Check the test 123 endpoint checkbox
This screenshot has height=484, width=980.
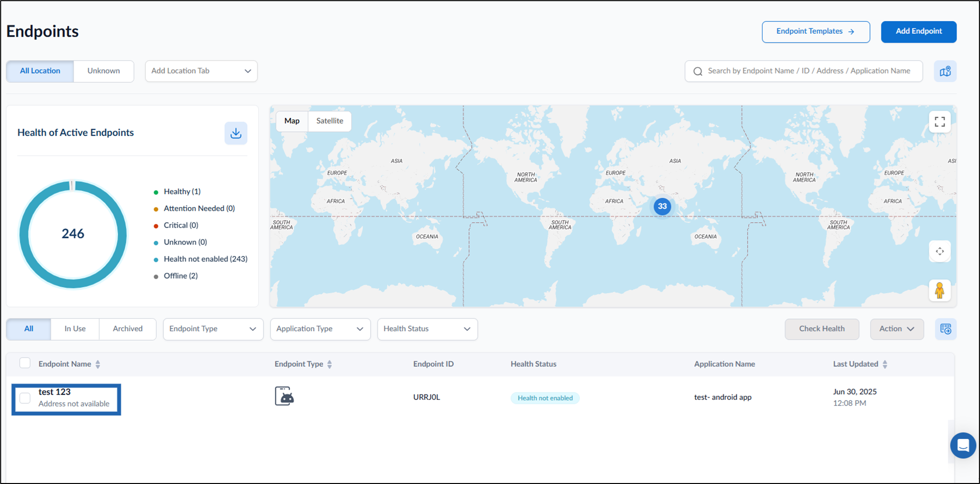[25, 398]
